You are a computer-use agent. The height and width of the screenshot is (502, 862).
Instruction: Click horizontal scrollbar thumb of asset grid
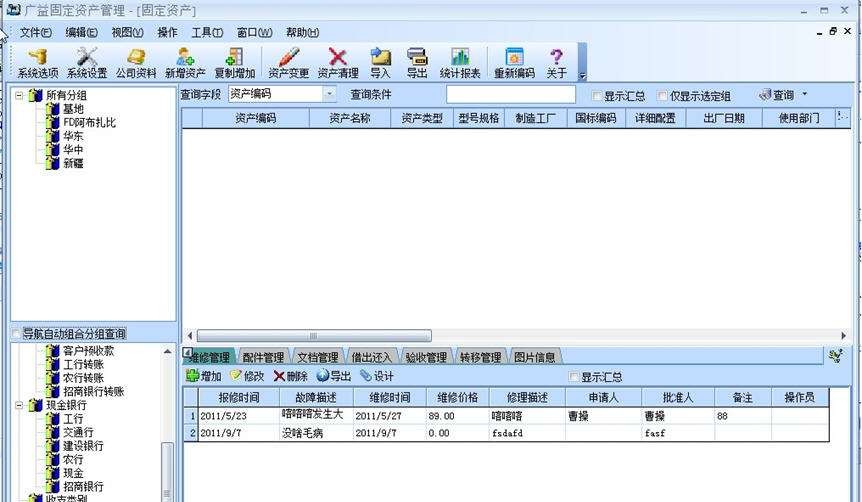coord(314,335)
